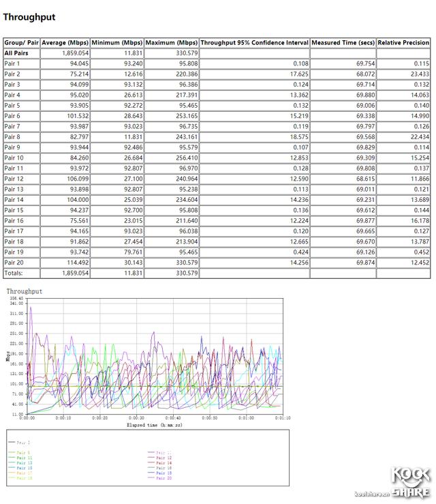Select the Minimum (Mbps) column header
This screenshot has height=504, width=436.
pos(117,43)
